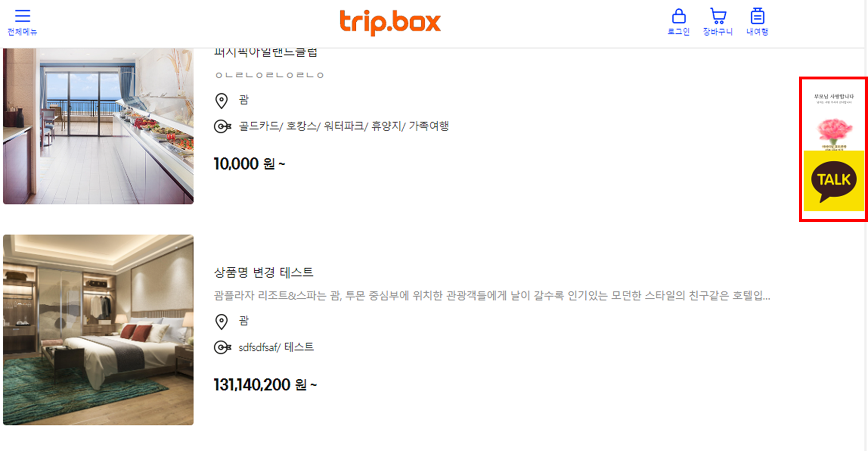Click tag icon beside 골드카드 keywords
The width and height of the screenshot is (868, 451).
[x=222, y=126]
